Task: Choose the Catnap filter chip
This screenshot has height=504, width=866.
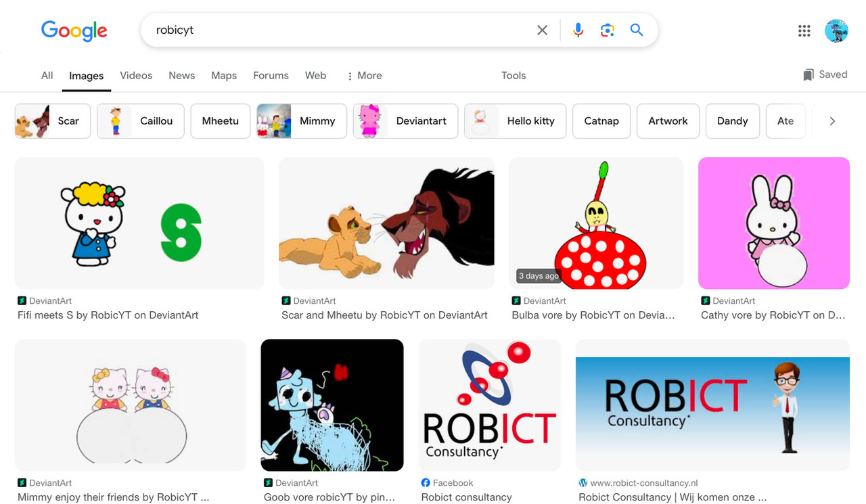Action: (601, 121)
